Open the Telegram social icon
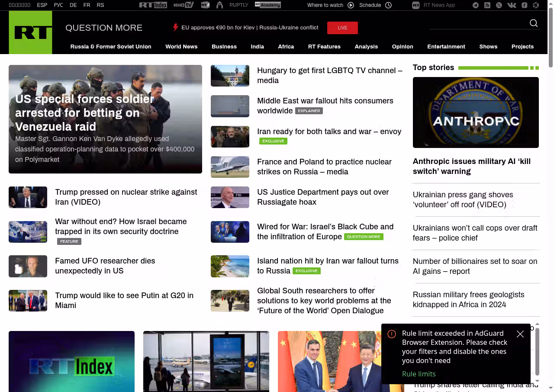Screen dimensions: 554x392 [x=476, y=5]
